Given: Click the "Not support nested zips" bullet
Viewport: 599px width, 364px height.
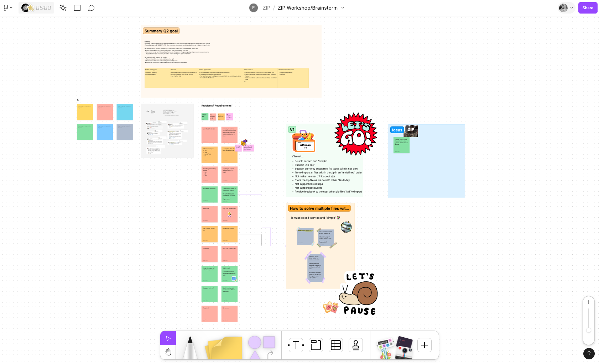Looking at the screenshot, I should coord(308,184).
